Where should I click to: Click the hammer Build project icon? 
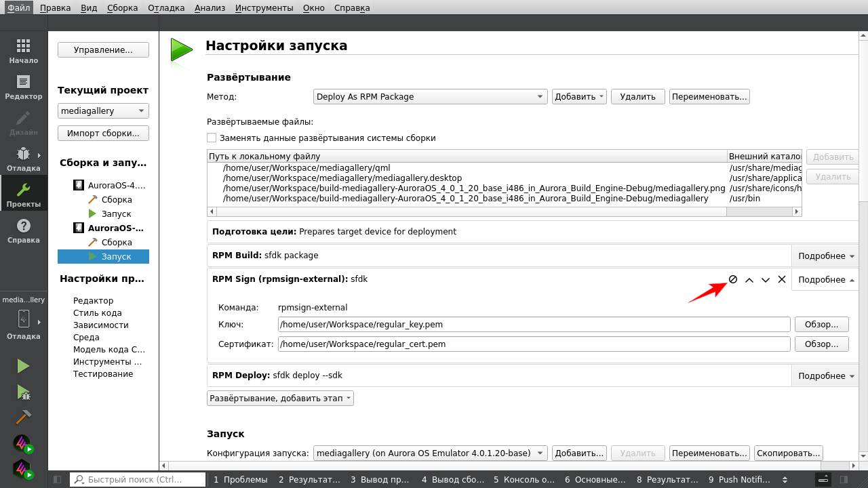coord(23,416)
